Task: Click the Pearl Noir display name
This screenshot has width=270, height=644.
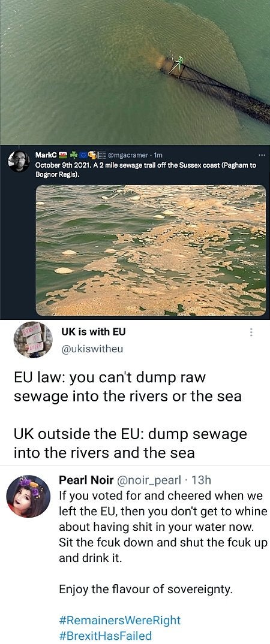Action: pyautogui.click(x=86, y=480)
